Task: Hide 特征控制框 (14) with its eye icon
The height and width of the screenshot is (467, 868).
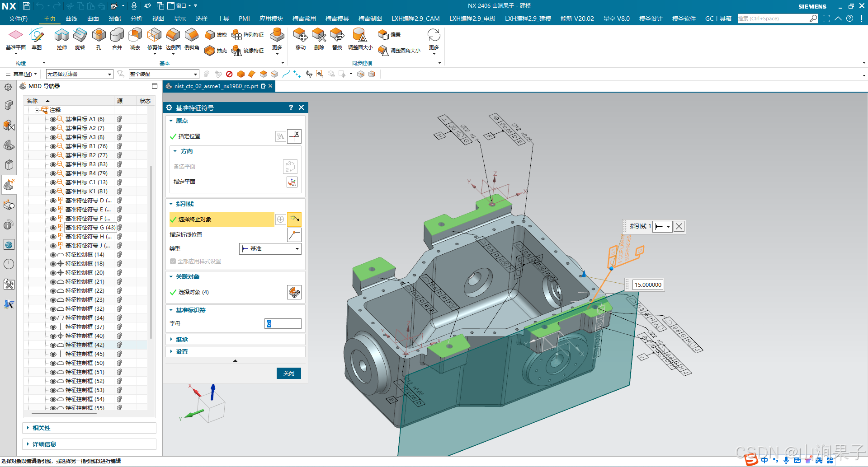Action: pos(53,255)
